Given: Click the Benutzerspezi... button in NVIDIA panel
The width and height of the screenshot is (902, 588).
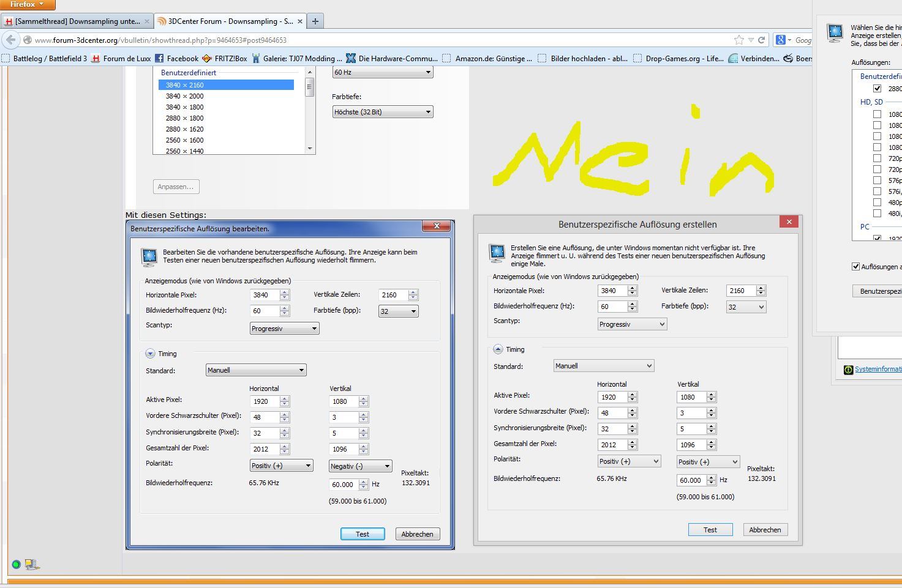Looking at the screenshot, I should tap(878, 291).
